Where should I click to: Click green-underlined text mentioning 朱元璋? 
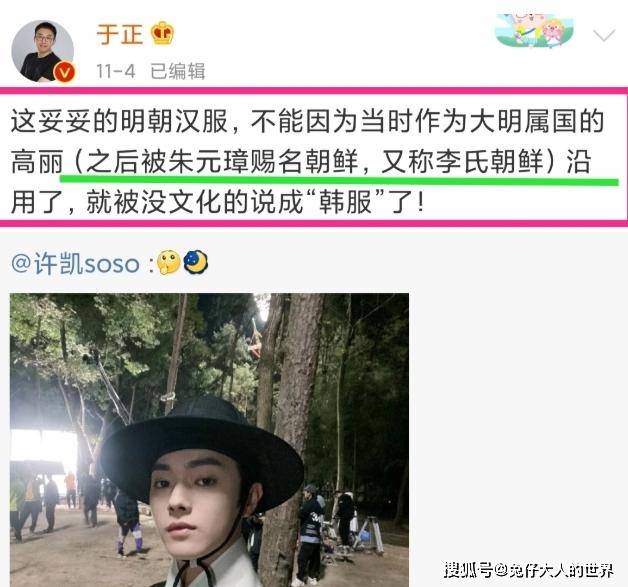320,162
